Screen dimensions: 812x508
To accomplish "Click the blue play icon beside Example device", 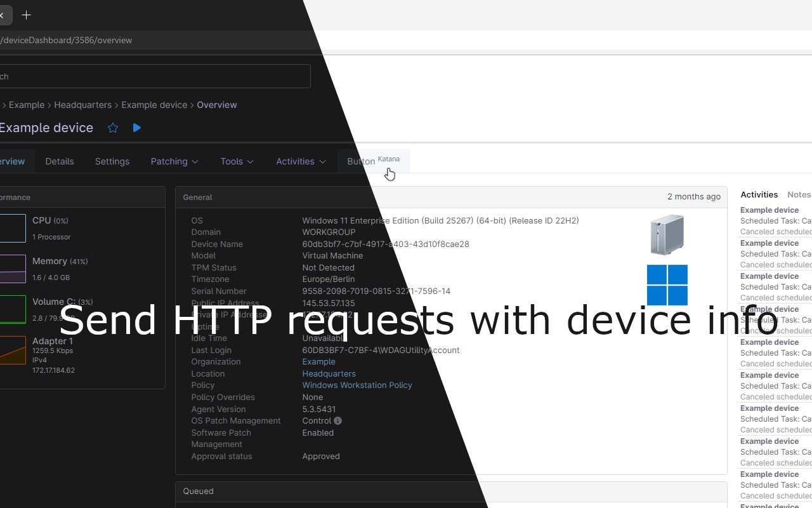I will [x=137, y=128].
